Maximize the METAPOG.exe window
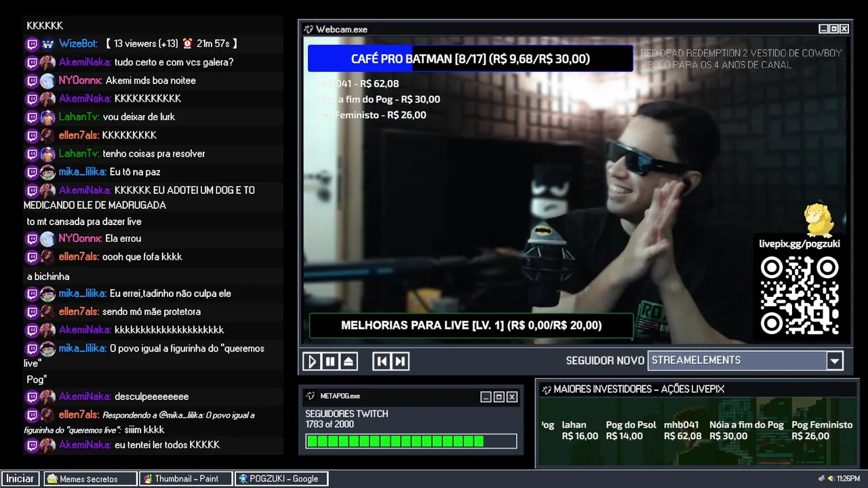Screen dimensions: 868x488 [498, 397]
